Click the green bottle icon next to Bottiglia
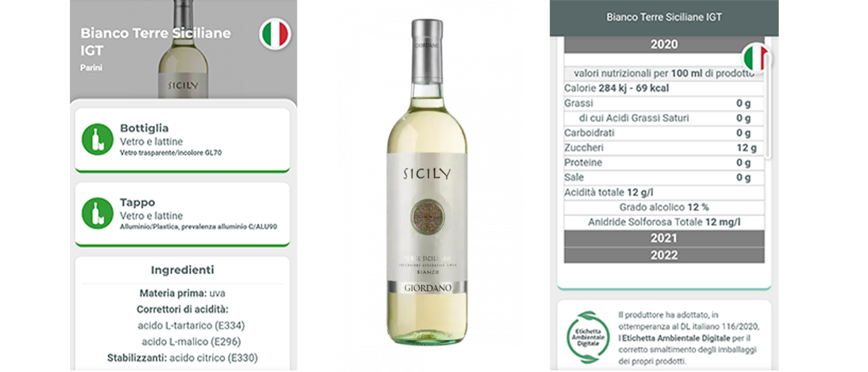 pos(97,139)
